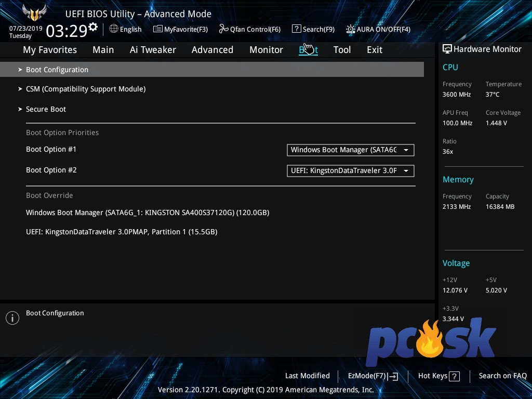Click the +12V value 12.076 V
Image resolution: width=532 pixels, height=399 pixels.
click(455, 290)
